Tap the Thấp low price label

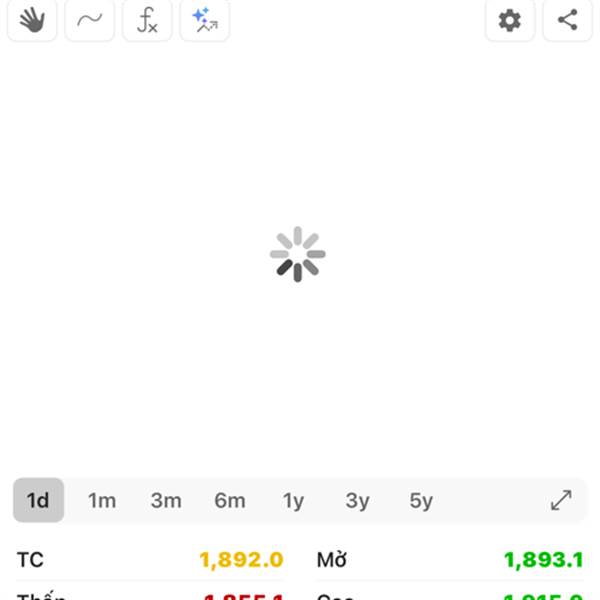click(x=42, y=596)
